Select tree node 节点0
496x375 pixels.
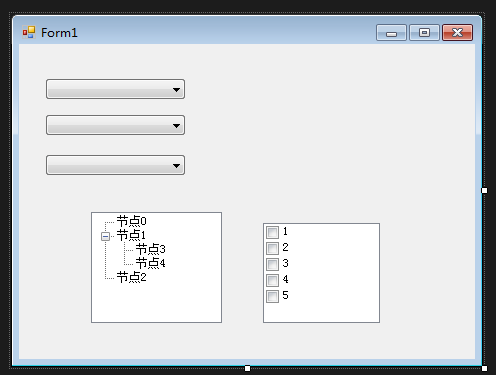(131, 221)
